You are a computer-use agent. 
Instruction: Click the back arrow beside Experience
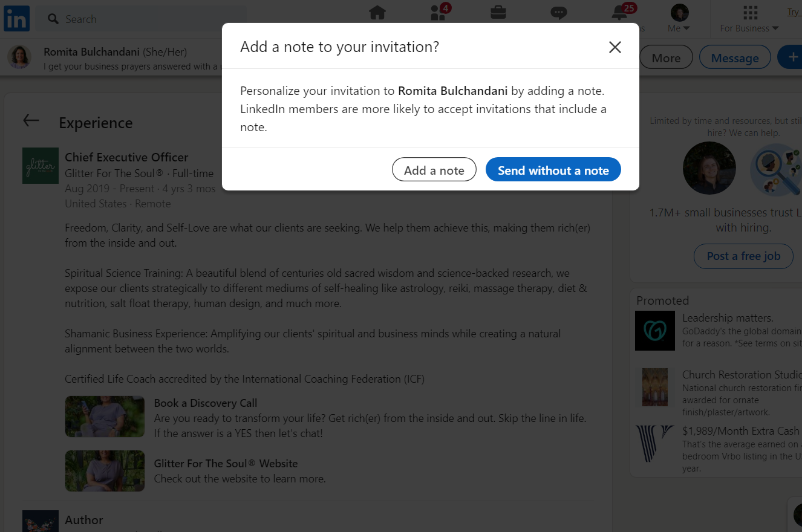[31, 121]
